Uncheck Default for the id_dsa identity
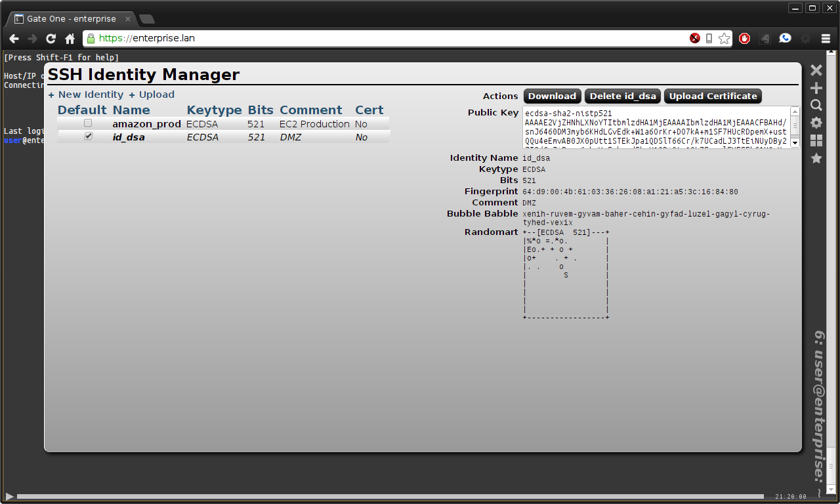840x504 pixels. pyautogui.click(x=88, y=136)
